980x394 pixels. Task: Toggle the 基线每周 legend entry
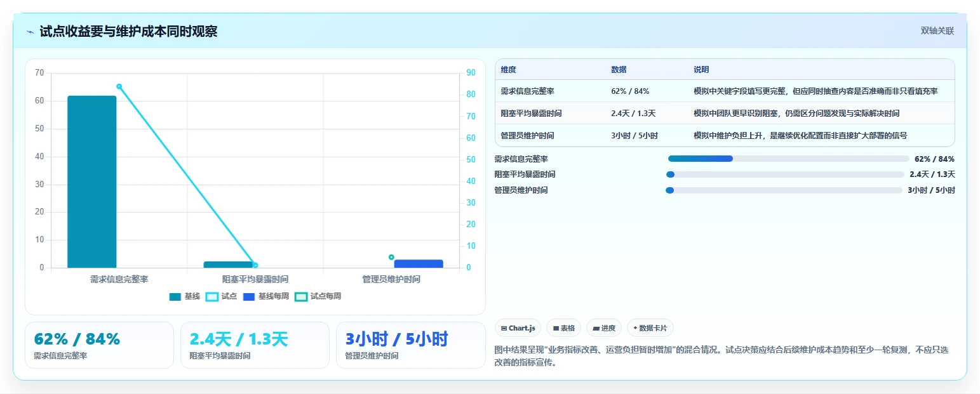[x=265, y=296]
